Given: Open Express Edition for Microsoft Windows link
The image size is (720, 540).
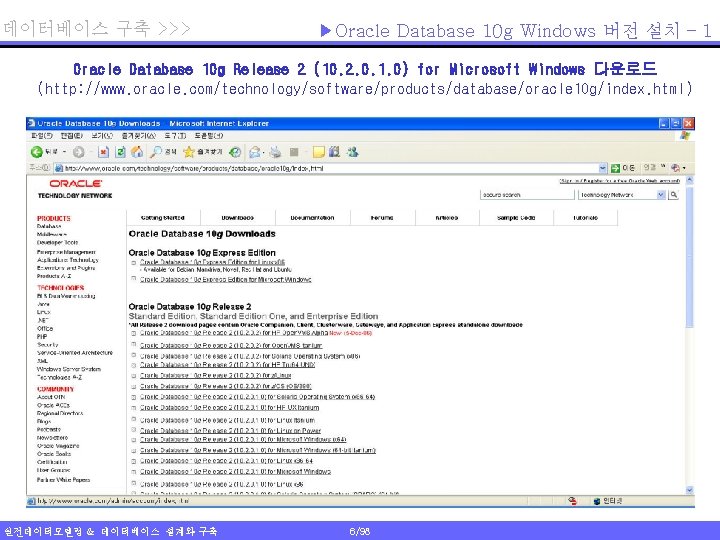Looking at the screenshot, I should tap(225, 280).
